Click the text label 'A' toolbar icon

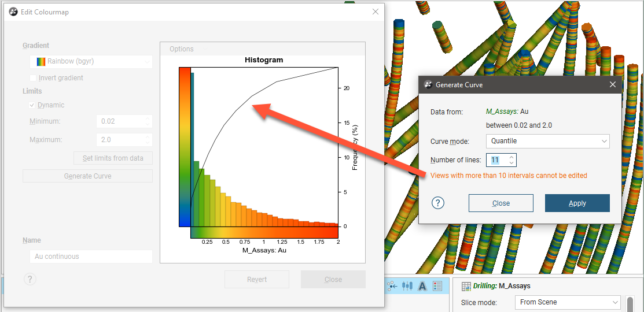point(422,285)
